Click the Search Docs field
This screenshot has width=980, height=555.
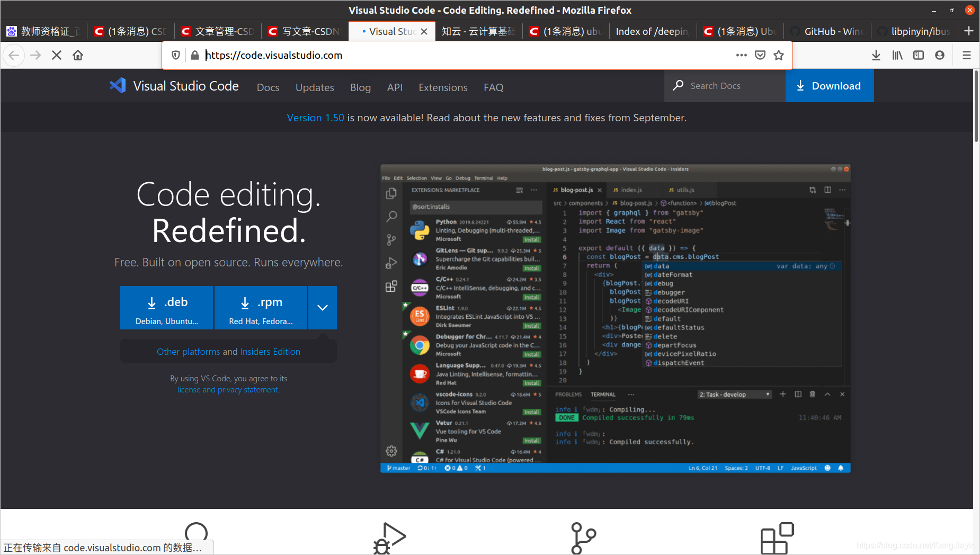[731, 86]
